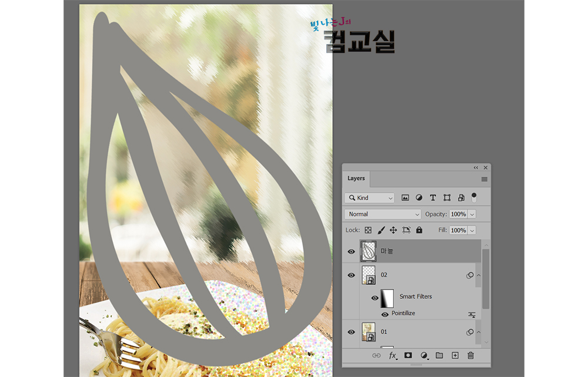The image size is (588, 377).
Task: Filter layers by shape layers icon
Action: [447, 198]
